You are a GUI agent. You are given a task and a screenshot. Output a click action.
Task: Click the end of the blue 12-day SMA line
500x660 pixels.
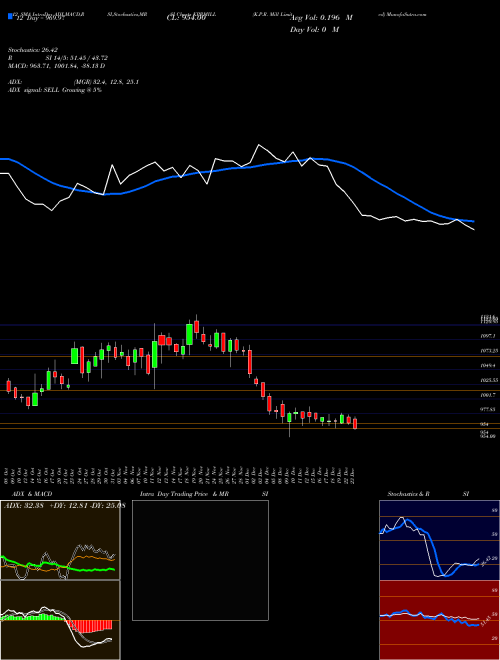(473, 221)
